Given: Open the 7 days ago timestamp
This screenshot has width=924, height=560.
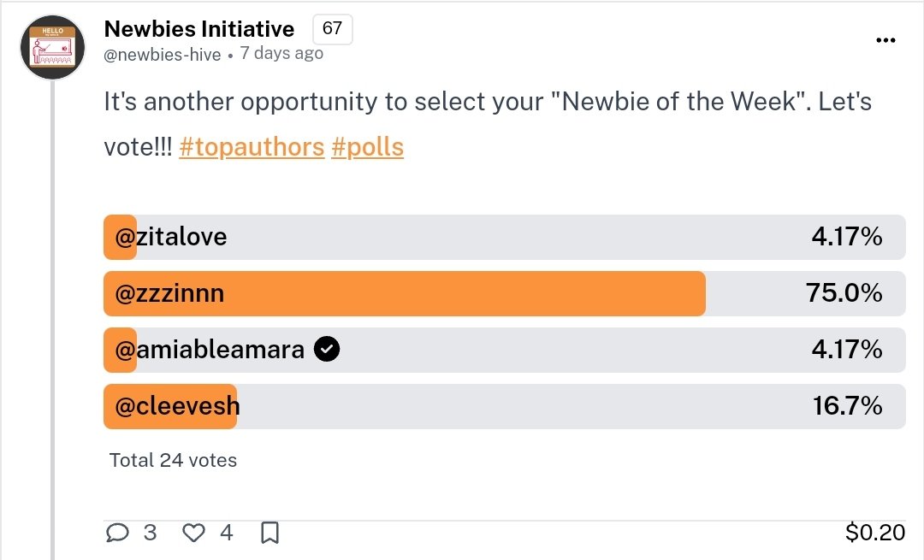Looking at the screenshot, I should pos(281,54).
